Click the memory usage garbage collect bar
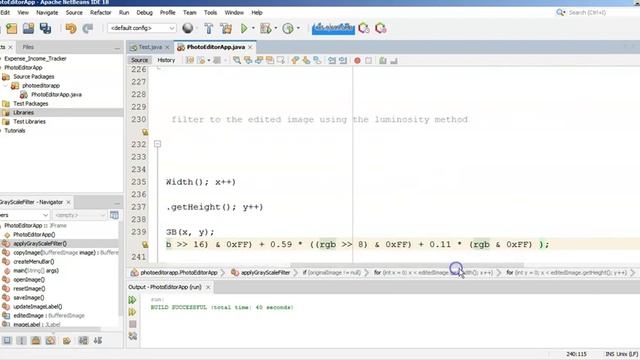 (x=333, y=28)
